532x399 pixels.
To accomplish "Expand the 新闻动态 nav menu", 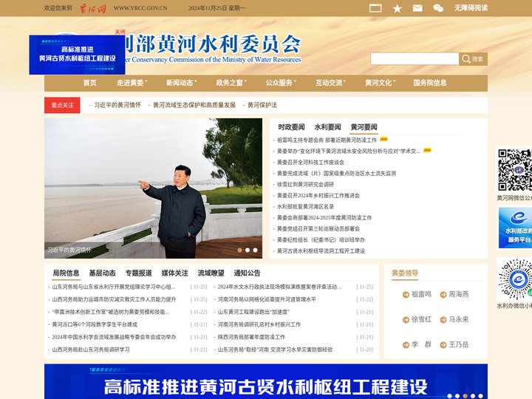I will [x=181, y=83].
